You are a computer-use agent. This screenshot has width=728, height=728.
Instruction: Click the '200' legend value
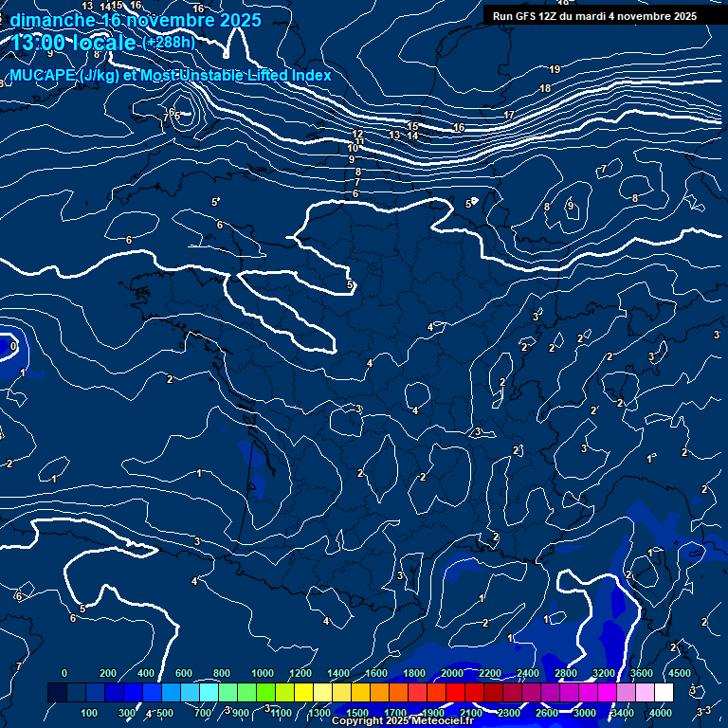point(108,673)
